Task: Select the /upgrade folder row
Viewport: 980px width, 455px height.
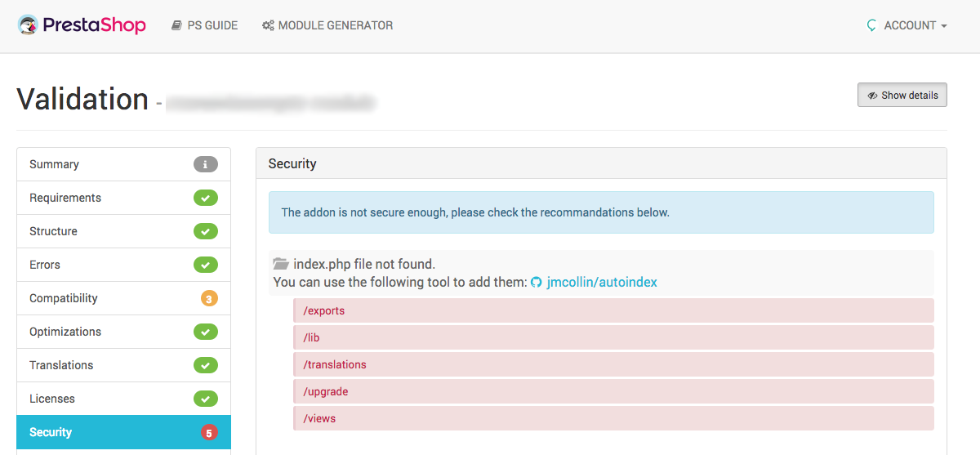Action: click(x=612, y=391)
